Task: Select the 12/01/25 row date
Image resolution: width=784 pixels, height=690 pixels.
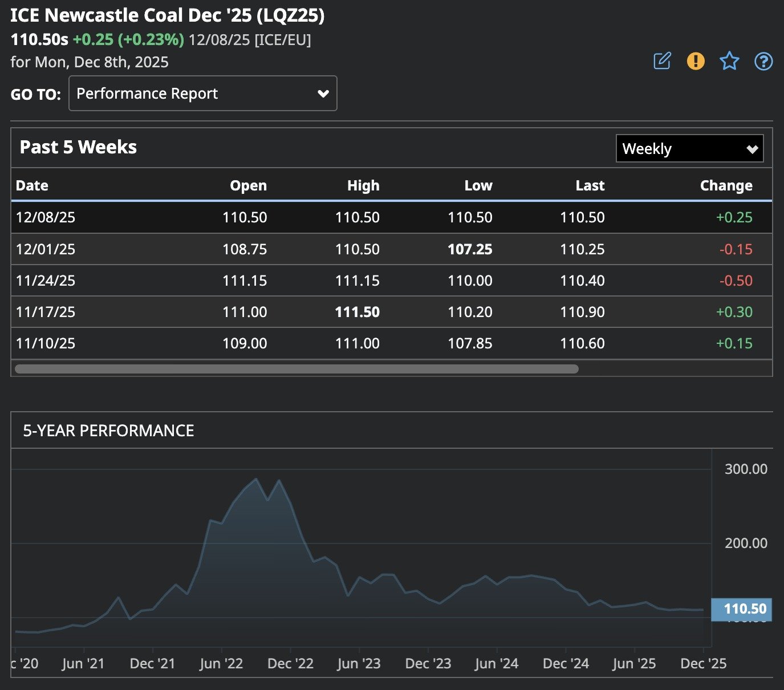Action: coord(46,249)
